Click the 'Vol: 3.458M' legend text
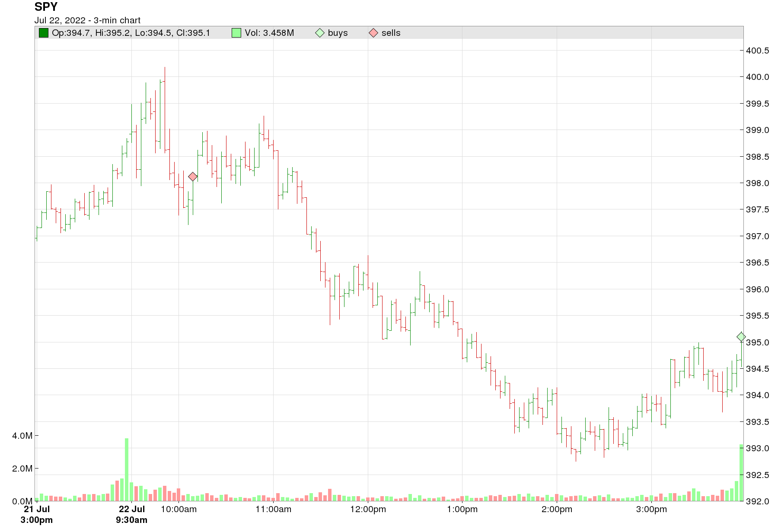This screenshot has width=778, height=532. click(269, 33)
